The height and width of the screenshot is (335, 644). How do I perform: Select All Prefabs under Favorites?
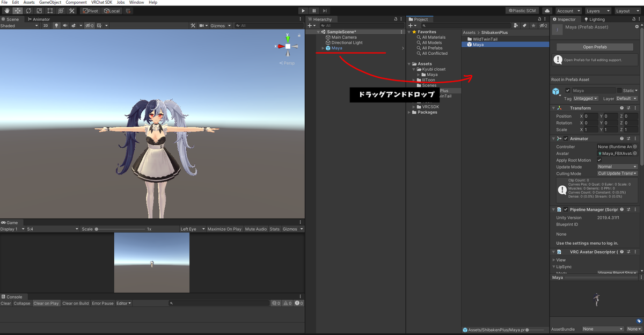[x=432, y=48]
